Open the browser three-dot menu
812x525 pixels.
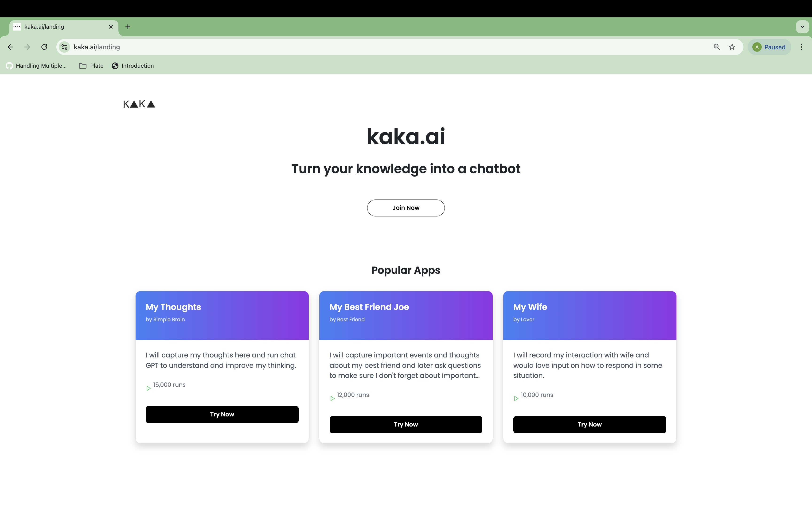tap(801, 47)
